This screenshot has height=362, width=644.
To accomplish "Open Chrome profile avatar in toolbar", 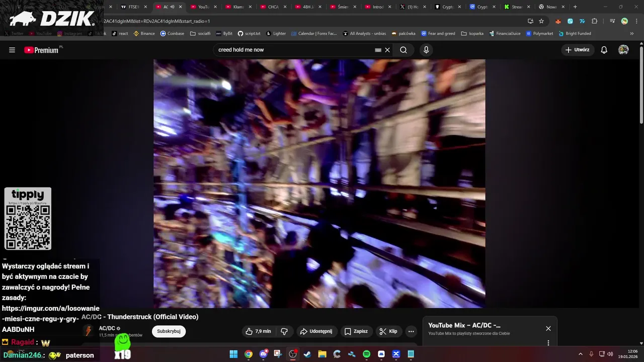I will 624,21.
